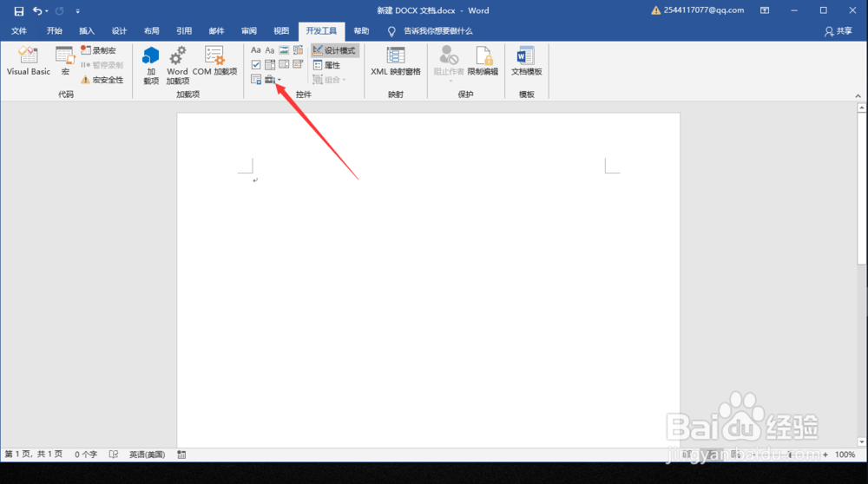The image size is (868, 484).
Task: Switch to the 视图 tab
Action: (281, 31)
